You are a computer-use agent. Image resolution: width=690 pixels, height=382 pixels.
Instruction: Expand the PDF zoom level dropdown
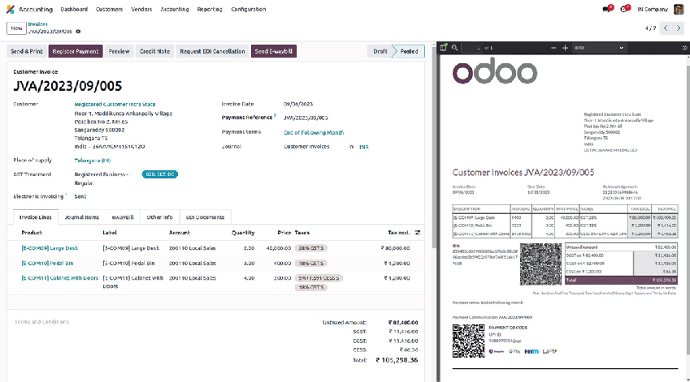pyautogui.click(x=599, y=48)
